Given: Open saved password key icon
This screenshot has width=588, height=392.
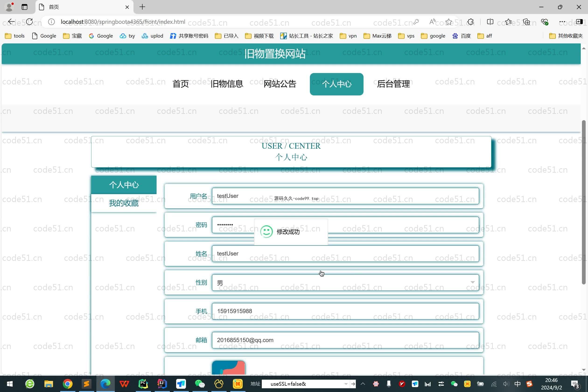Looking at the screenshot, I should [416, 22].
